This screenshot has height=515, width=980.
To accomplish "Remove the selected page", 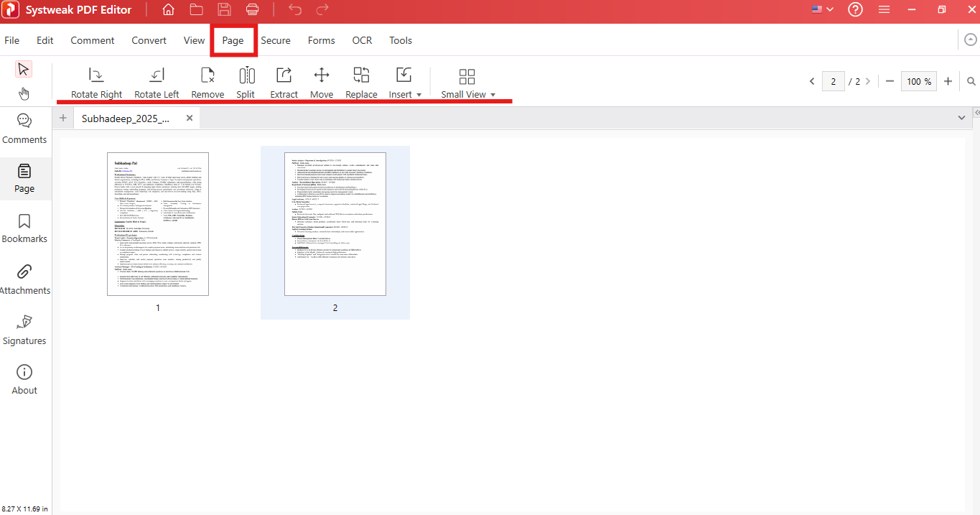I will pyautogui.click(x=207, y=75).
